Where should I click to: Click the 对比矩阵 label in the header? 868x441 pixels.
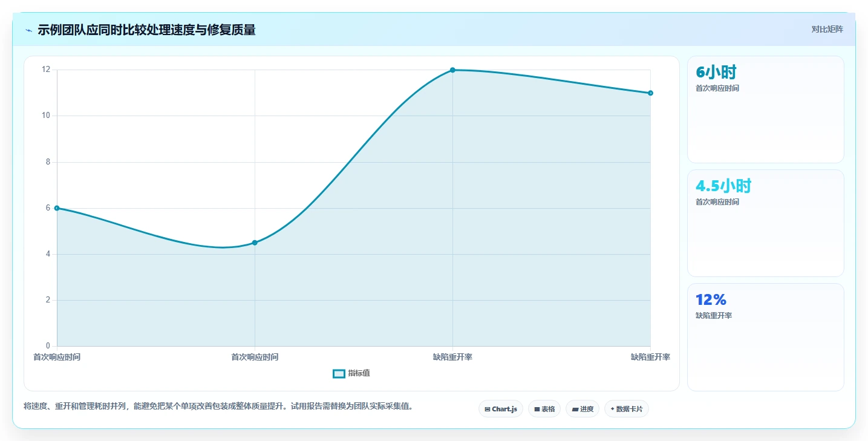[x=827, y=29]
